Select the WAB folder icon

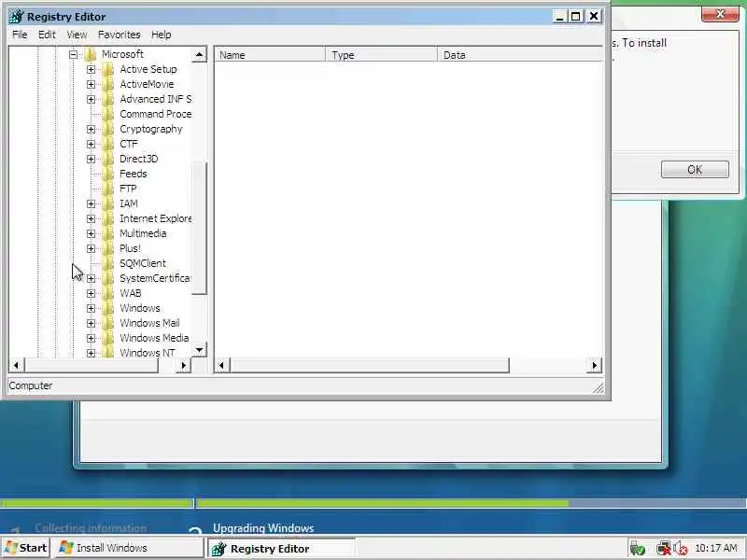(108, 293)
